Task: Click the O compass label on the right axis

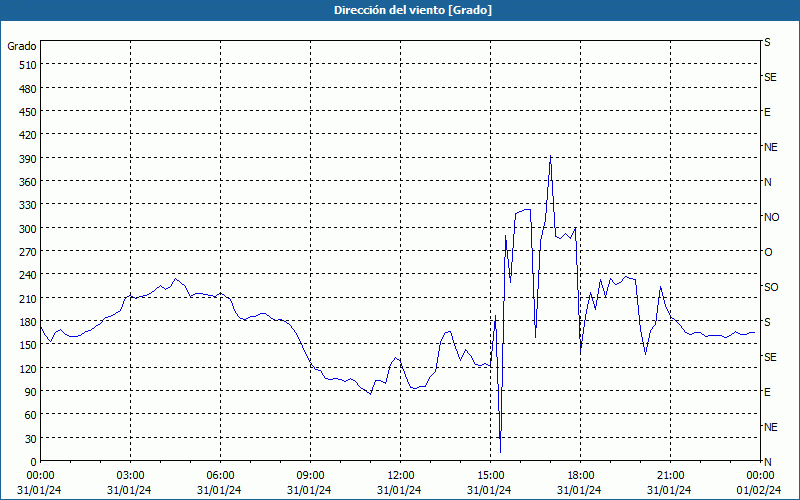Action: click(768, 252)
